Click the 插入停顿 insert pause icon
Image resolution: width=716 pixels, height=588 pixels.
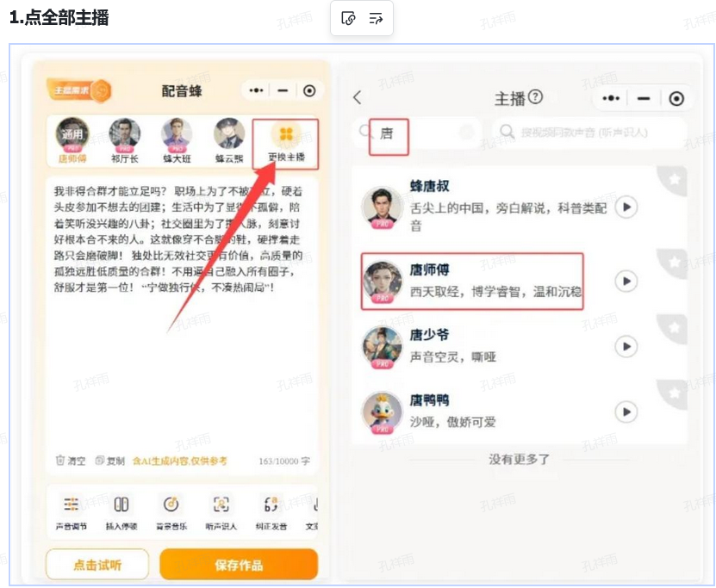121,505
